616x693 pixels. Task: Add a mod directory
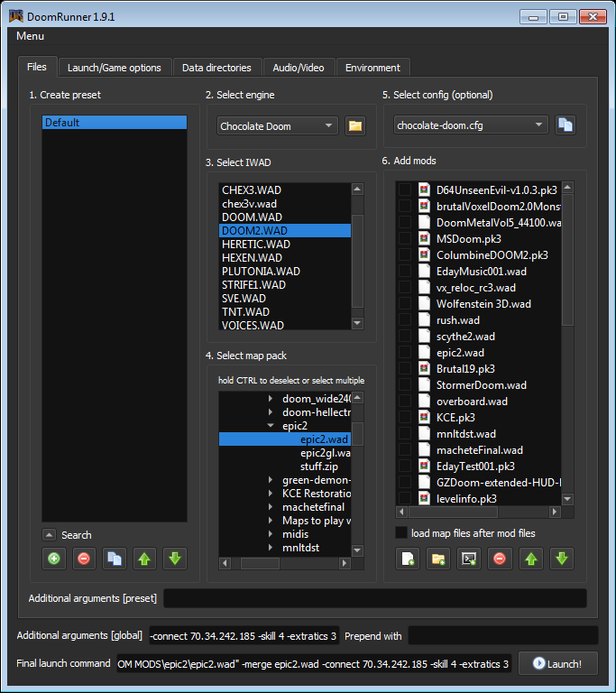pos(438,559)
